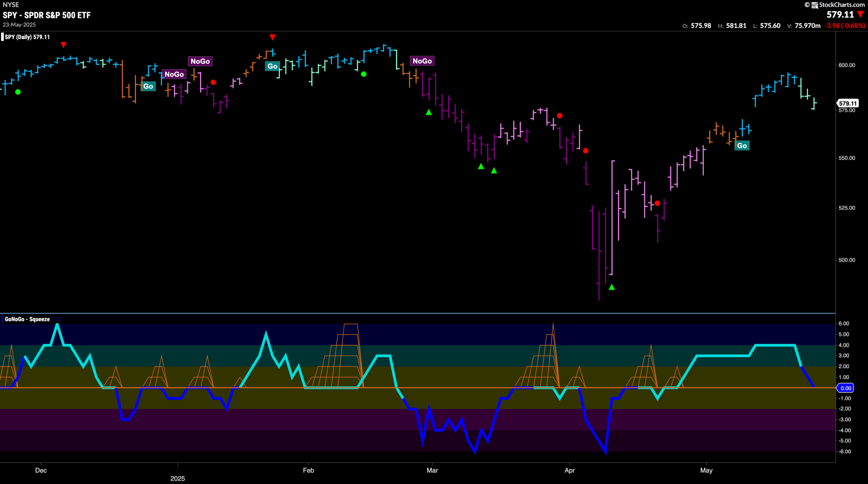This screenshot has width=868, height=484.
Task: Click the 500.00 price axis label
Action: (x=847, y=260)
